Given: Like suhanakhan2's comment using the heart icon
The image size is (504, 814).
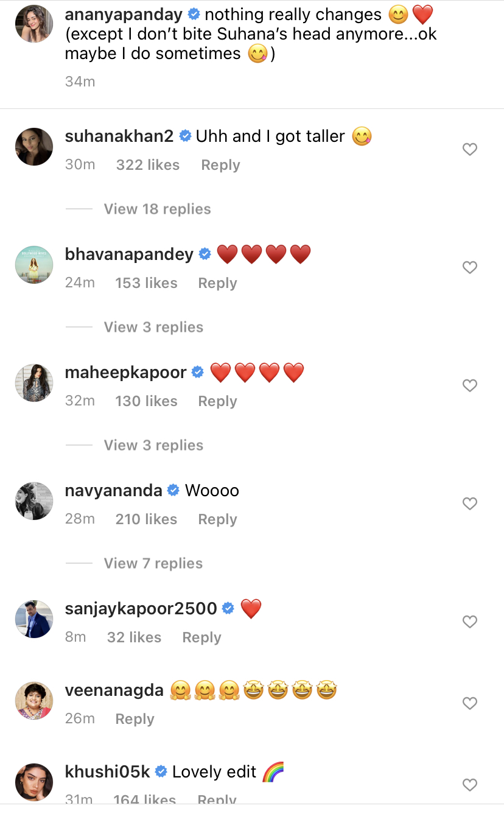Looking at the screenshot, I should pyautogui.click(x=470, y=149).
